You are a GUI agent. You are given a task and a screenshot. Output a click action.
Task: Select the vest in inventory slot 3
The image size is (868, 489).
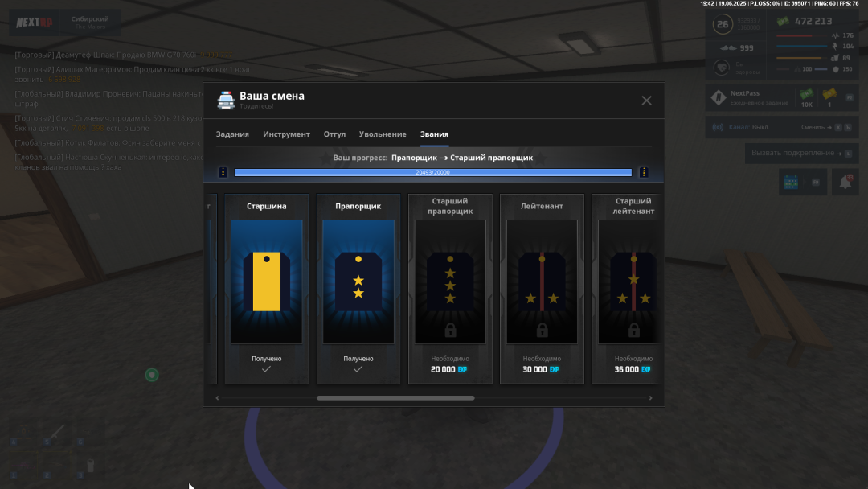(91, 466)
